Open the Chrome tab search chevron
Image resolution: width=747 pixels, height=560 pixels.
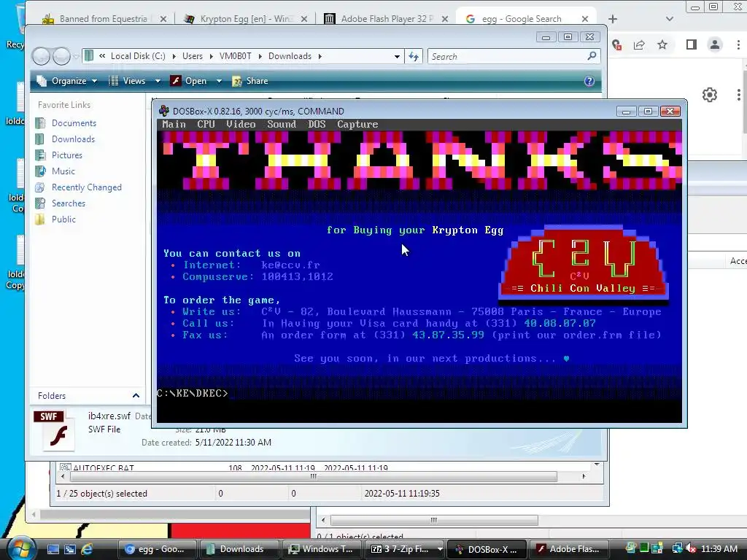pos(670,18)
